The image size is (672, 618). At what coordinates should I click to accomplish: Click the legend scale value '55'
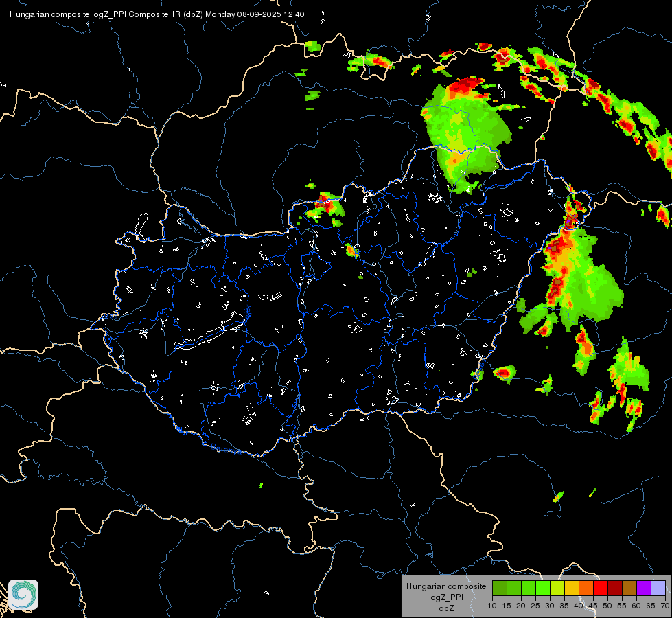(x=622, y=606)
